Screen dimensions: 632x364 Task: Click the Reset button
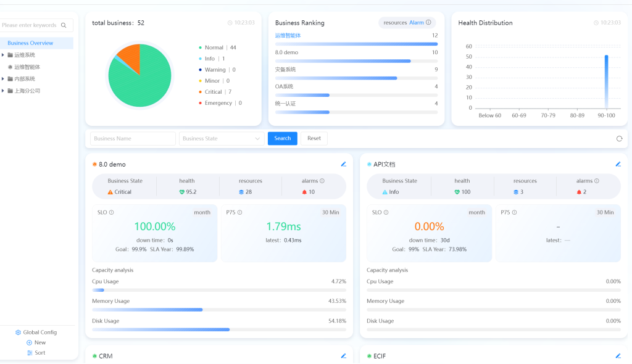[x=314, y=138]
